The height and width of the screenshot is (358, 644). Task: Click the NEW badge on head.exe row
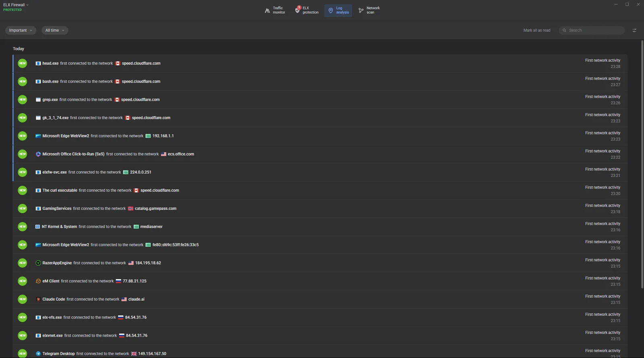pos(23,63)
